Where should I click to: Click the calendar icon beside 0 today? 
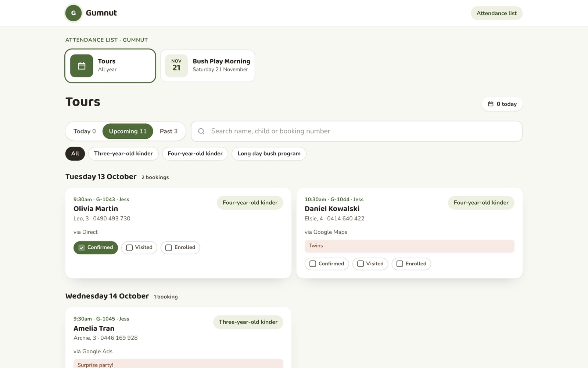click(491, 104)
